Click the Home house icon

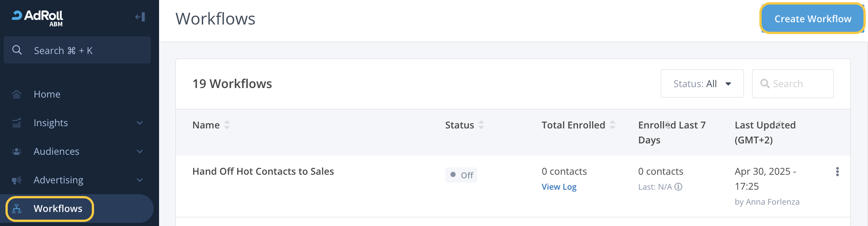click(17, 94)
